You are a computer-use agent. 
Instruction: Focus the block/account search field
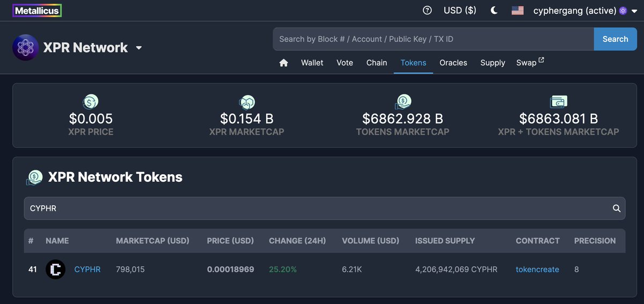pos(434,39)
